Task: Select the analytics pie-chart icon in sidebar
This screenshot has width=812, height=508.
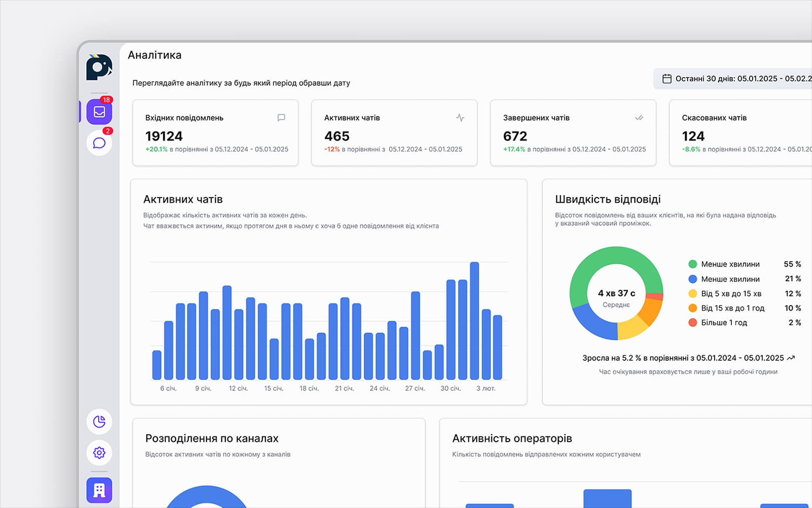Action: 99,422
